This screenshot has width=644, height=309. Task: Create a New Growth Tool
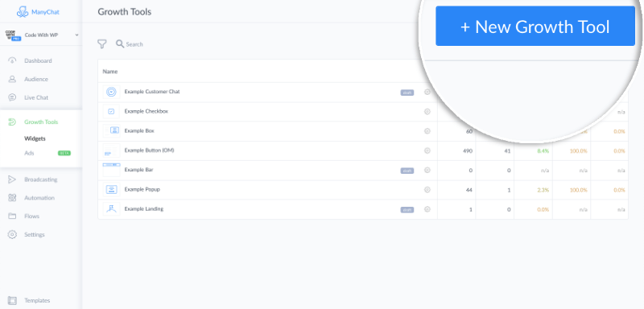pos(535,26)
